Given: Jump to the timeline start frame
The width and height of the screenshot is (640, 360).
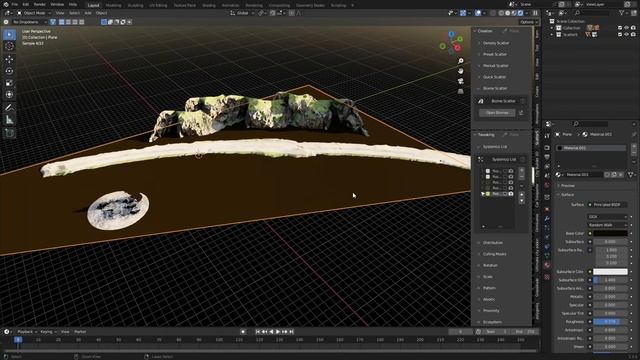Looking at the screenshot, I should [x=258, y=332].
